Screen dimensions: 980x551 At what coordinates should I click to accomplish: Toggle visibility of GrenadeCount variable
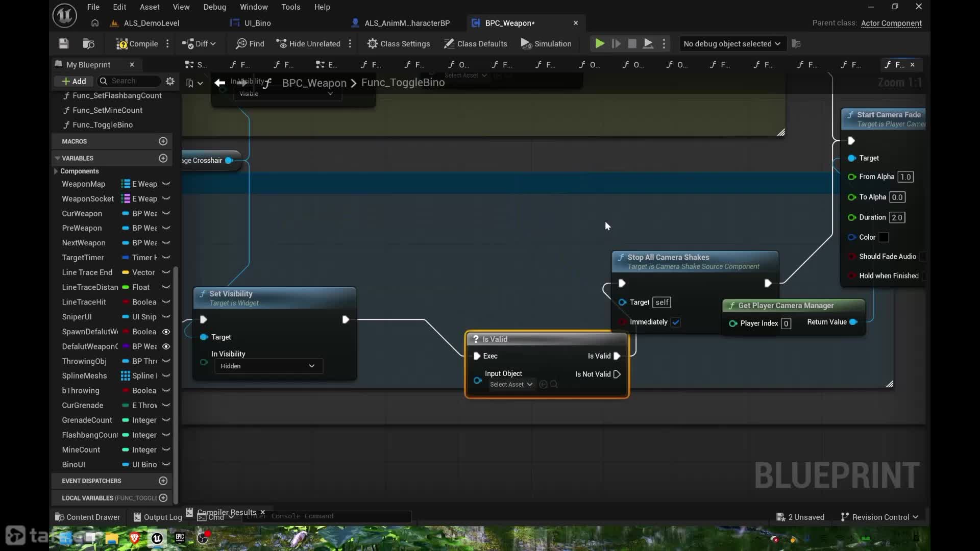[x=166, y=420]
